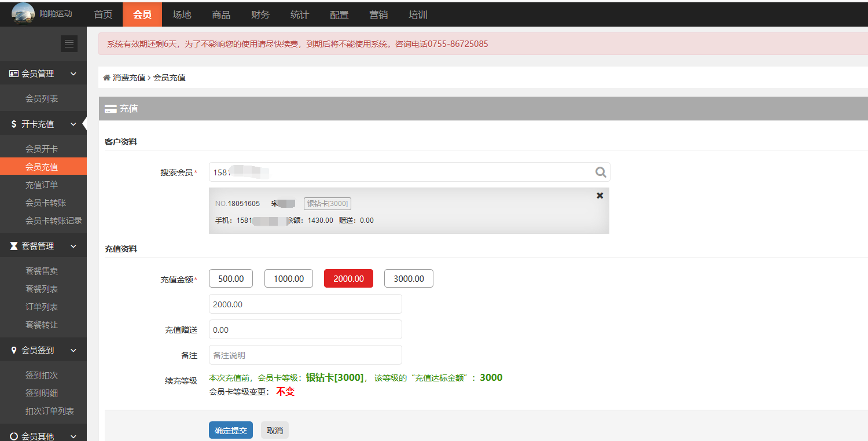Image resolution: width=868 pixels, height=441 pixels.
Task: Focus the recharge amount field showing 2000.00
Action: [306, 304]
